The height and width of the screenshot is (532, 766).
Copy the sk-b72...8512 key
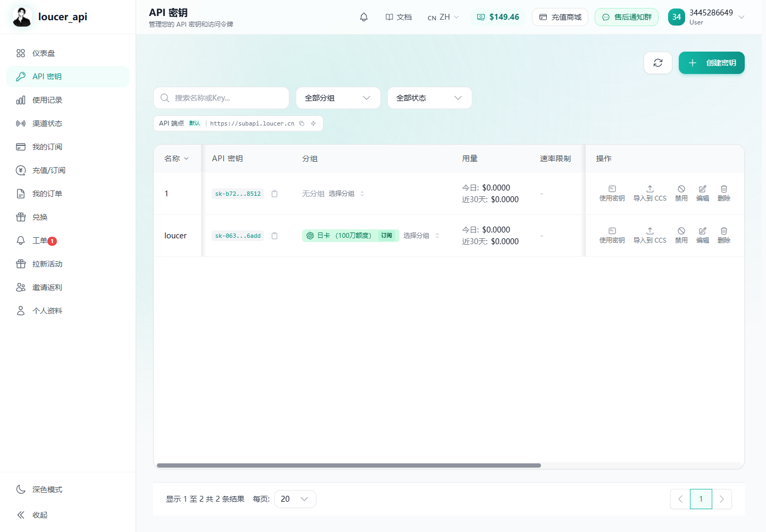(x=274, y=194)
